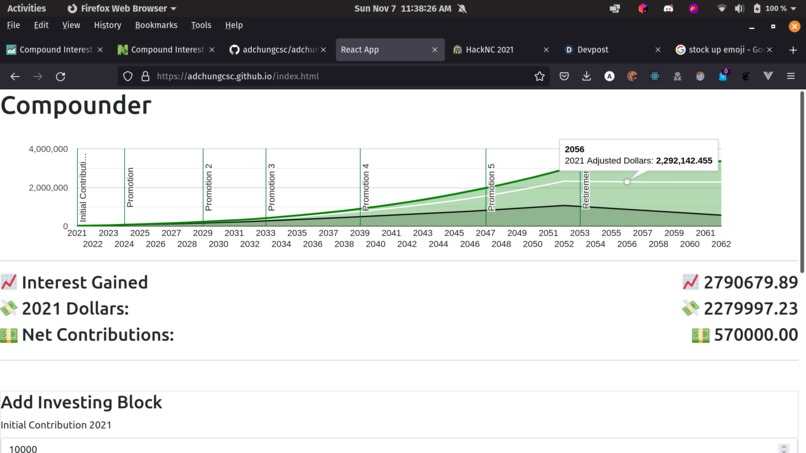Click the padlock site security icon

pos(145,76)
